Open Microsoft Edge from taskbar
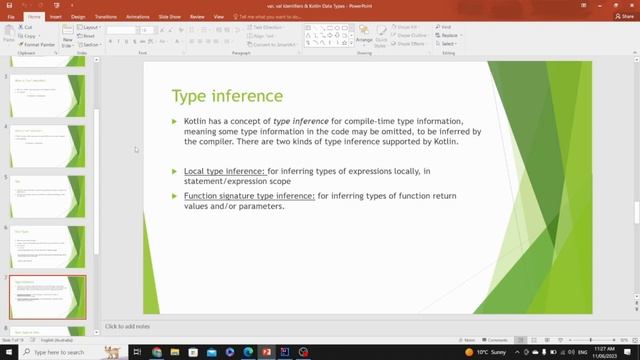Image resolution: width=640 pixels, height=360 pixels. (x=248, y=352)
